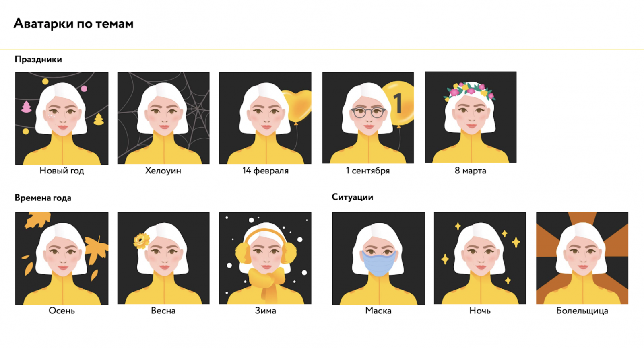Select the Маска avatar with face mask

pos(378,258)
